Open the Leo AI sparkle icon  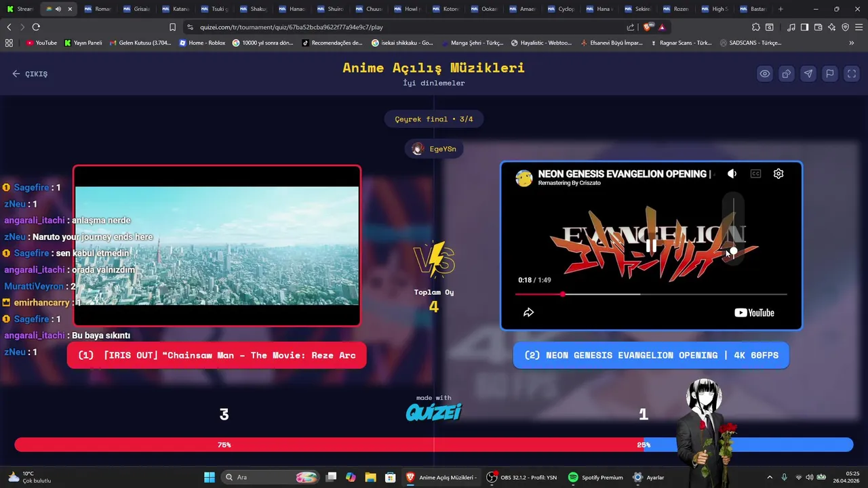pyautogui.click(x=831, y=27)
